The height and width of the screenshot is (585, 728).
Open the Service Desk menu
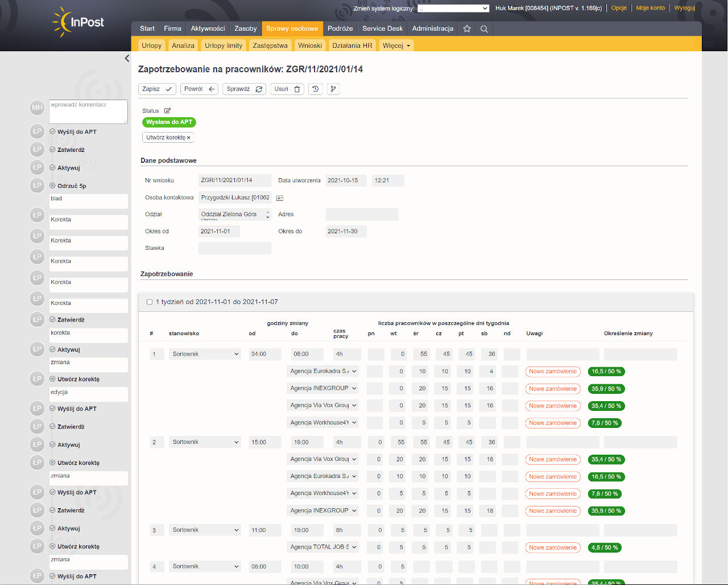click(382, 28)
